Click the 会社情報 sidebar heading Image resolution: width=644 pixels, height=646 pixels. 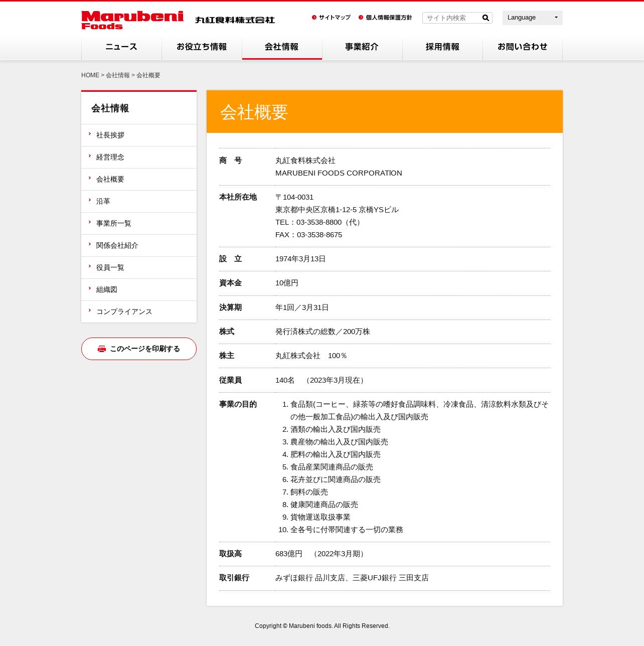click(x=110, y=108)
